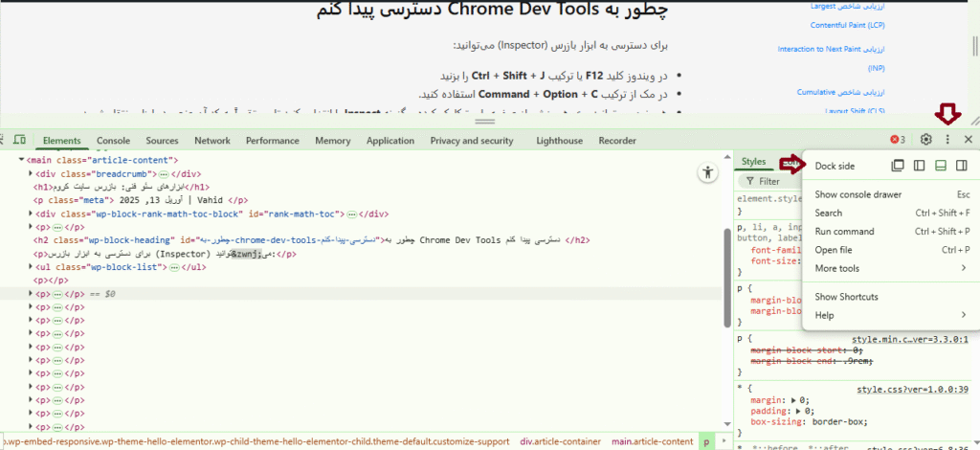Click ellipsis badge in rank-math-toc div row

[352, 214]
